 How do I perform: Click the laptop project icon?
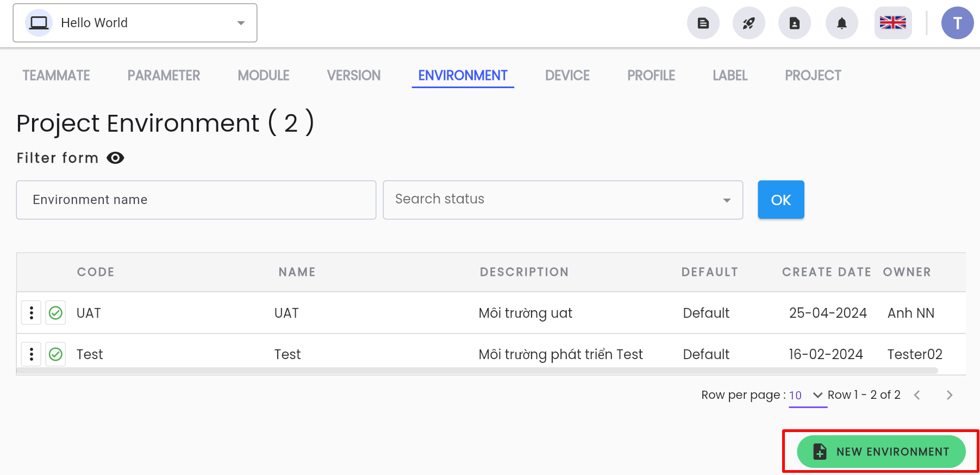point(39,23)
